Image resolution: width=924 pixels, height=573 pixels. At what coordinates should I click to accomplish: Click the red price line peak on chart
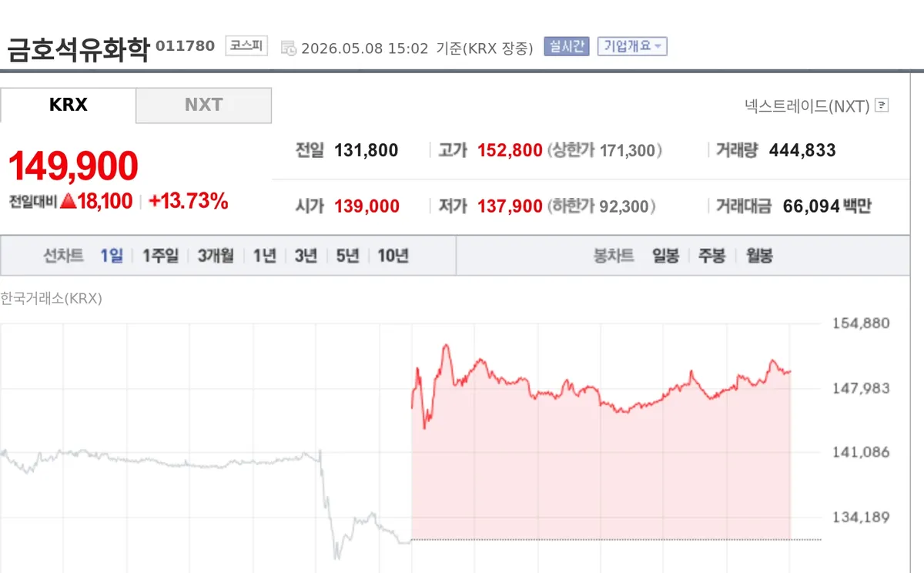(446, 346)
